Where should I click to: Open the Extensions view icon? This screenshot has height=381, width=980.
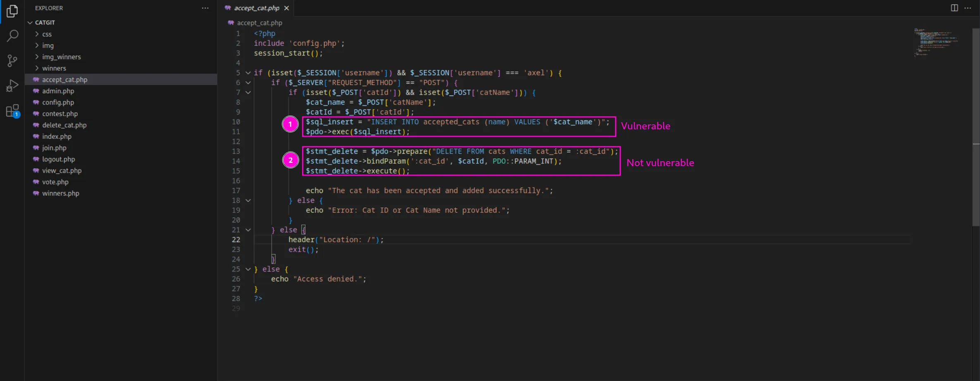point(12,111)
